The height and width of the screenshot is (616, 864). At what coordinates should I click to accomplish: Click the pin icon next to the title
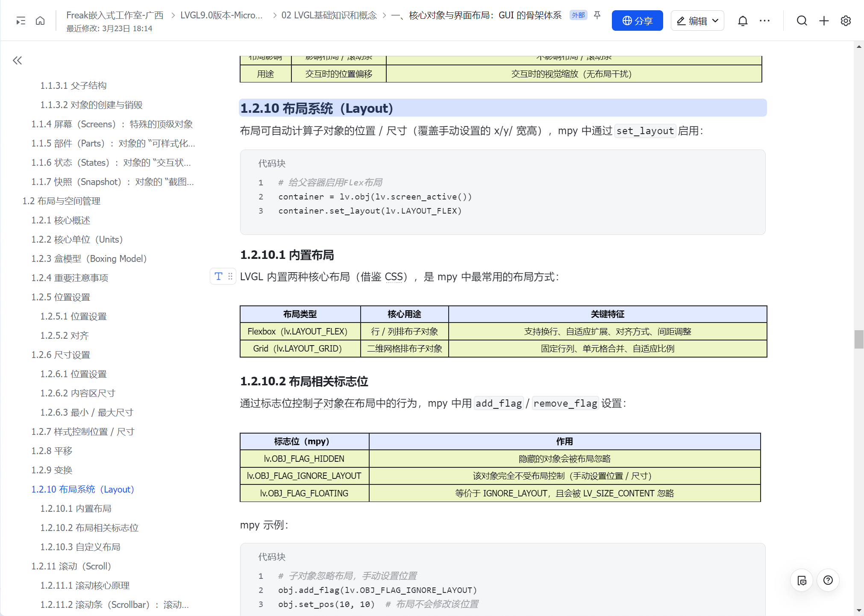[x=597, y=15]
